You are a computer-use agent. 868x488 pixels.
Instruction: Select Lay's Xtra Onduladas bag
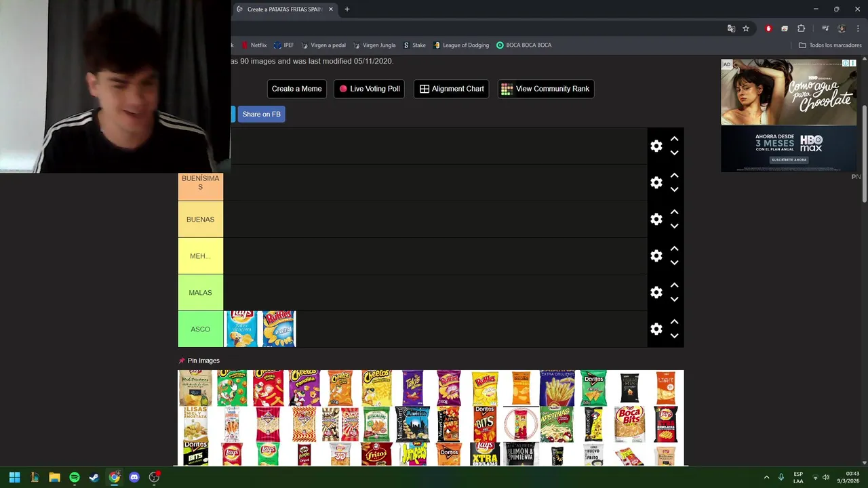tap(485, 454)
